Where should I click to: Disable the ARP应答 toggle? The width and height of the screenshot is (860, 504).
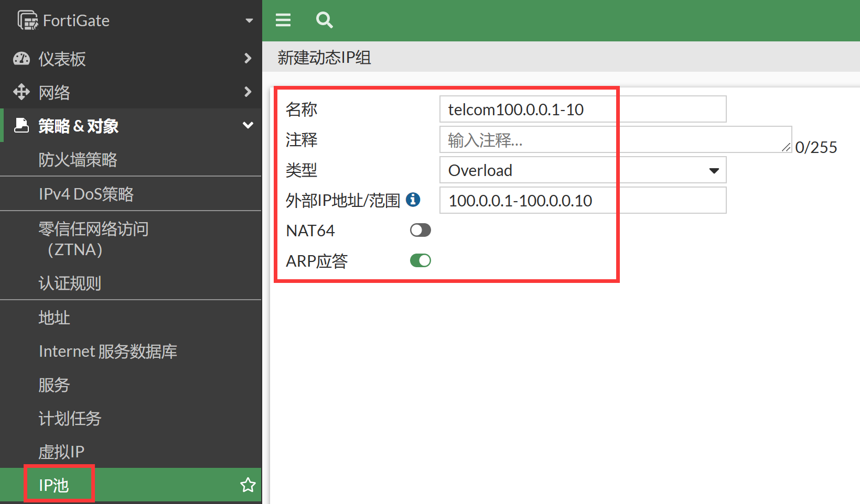[420, 260]
